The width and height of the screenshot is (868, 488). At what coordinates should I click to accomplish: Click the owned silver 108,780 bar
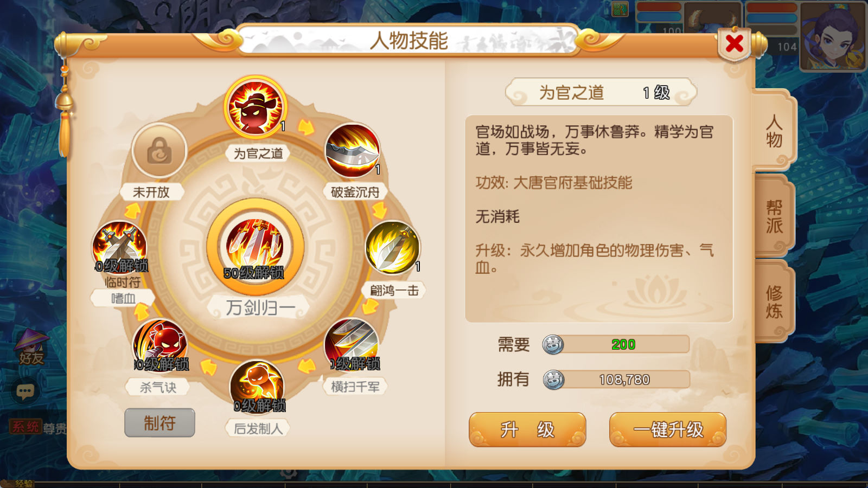(x=616, y=380)
